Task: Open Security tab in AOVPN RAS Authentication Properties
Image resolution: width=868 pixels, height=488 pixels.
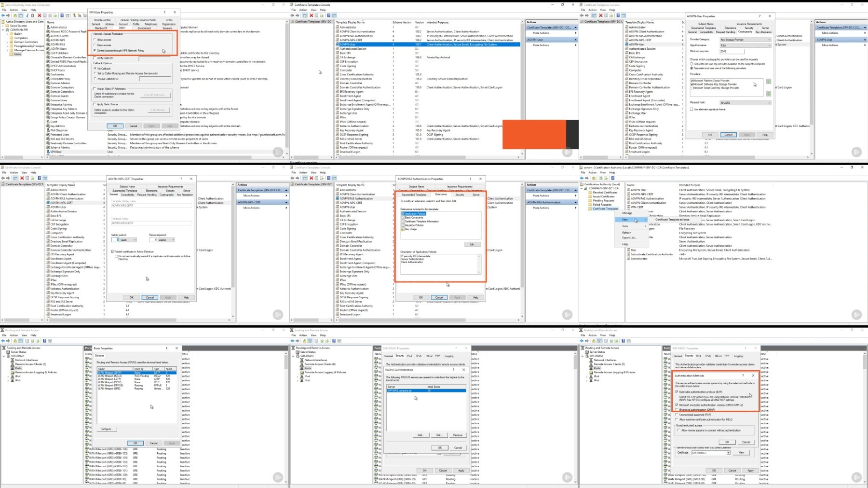Action: (x=460, y=195)
